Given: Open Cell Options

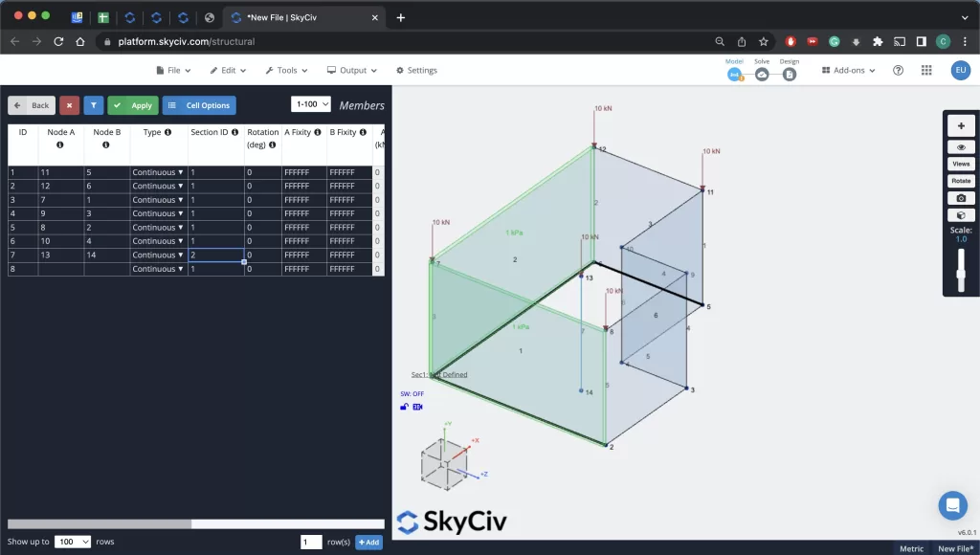Looking at the screenshot, I should coord(199,105).
